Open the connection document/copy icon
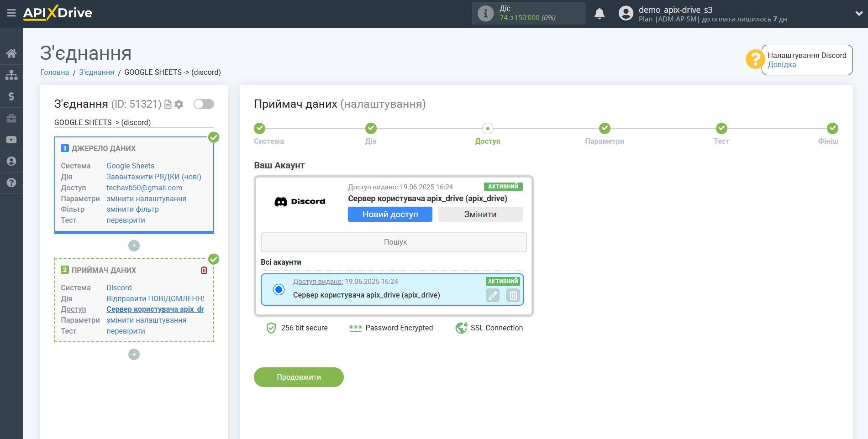The height and width of the screenshot is (439, 868). pos(168,105)
